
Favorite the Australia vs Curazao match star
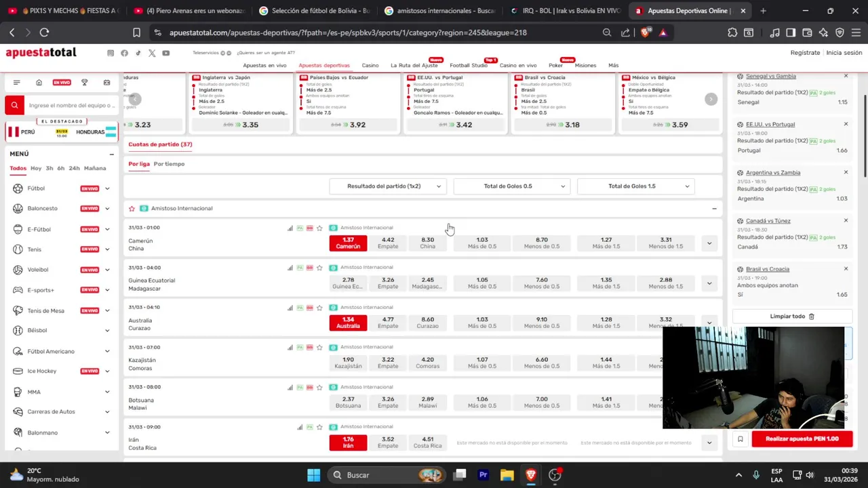(319, 308)
